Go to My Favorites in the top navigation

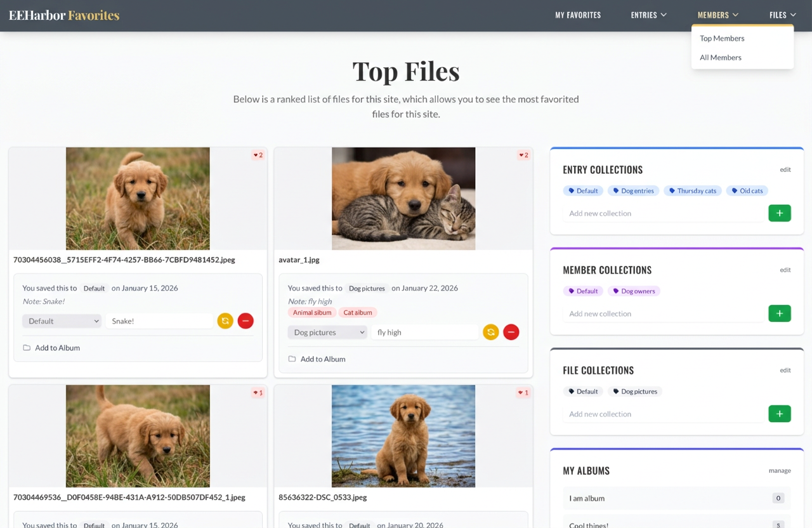coord(578,15)
